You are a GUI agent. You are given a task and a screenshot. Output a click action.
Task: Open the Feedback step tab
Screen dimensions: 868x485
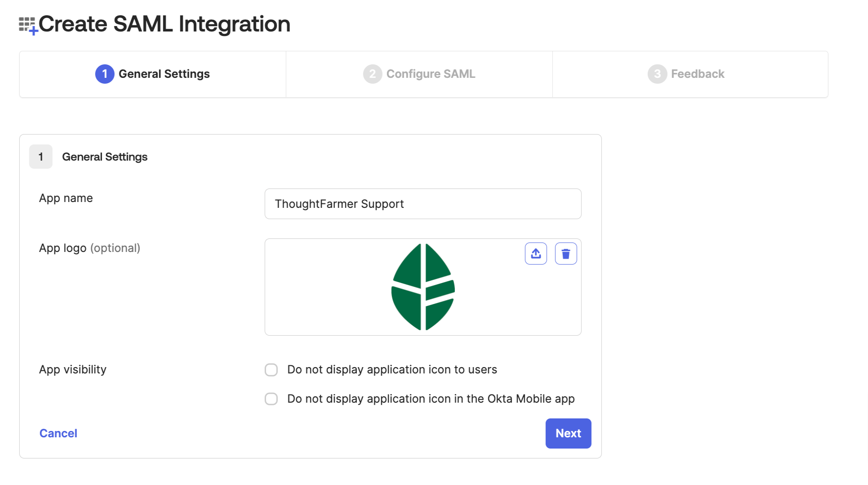coord(690,74)
